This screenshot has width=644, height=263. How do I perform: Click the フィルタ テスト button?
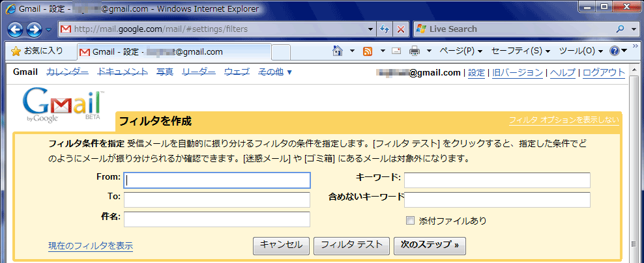[x=351, y=245]
